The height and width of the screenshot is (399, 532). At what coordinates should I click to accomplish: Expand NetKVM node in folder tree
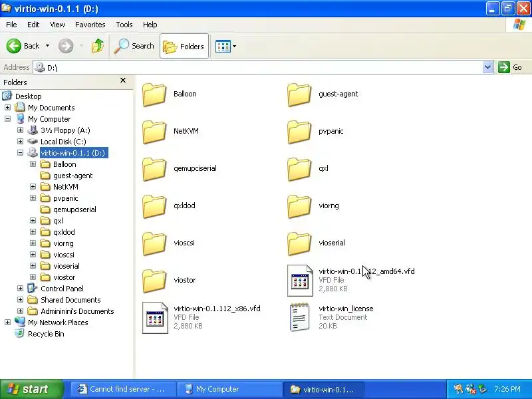pos(33,187)
